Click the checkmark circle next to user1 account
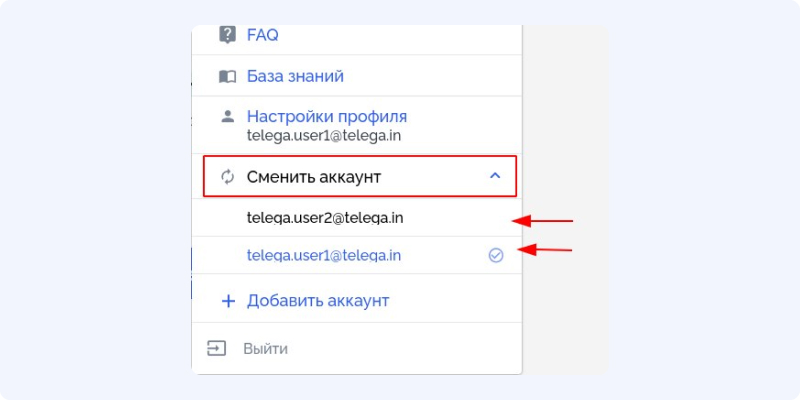800x400 pixels. (495, 255)
